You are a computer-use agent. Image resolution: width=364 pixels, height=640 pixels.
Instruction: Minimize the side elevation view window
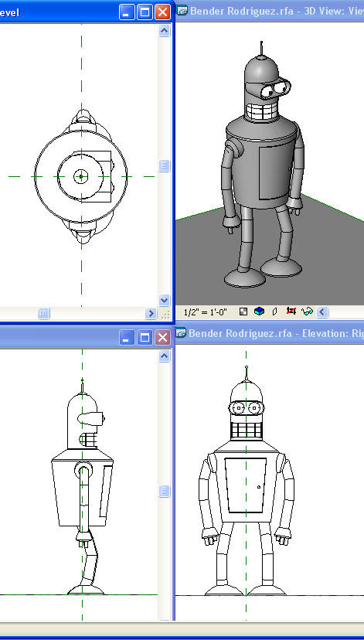point(127,337)
